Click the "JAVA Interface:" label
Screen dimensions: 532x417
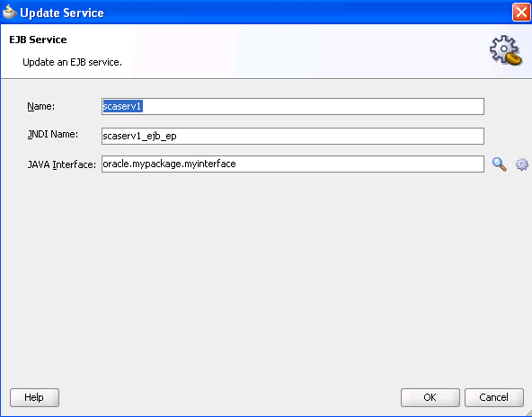[x=62, y=164]
